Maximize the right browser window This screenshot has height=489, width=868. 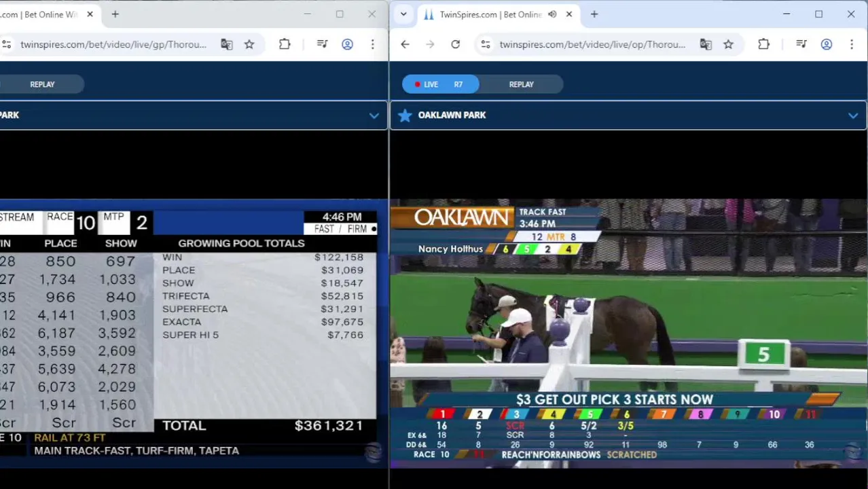point(818,14)
